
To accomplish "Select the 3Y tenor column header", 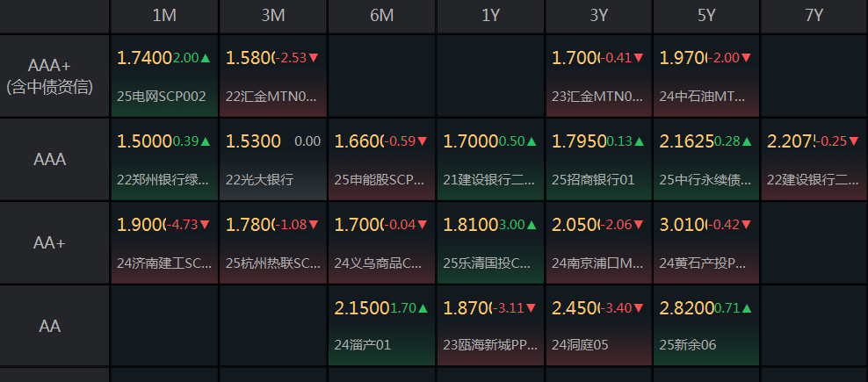I will [598, 16].
